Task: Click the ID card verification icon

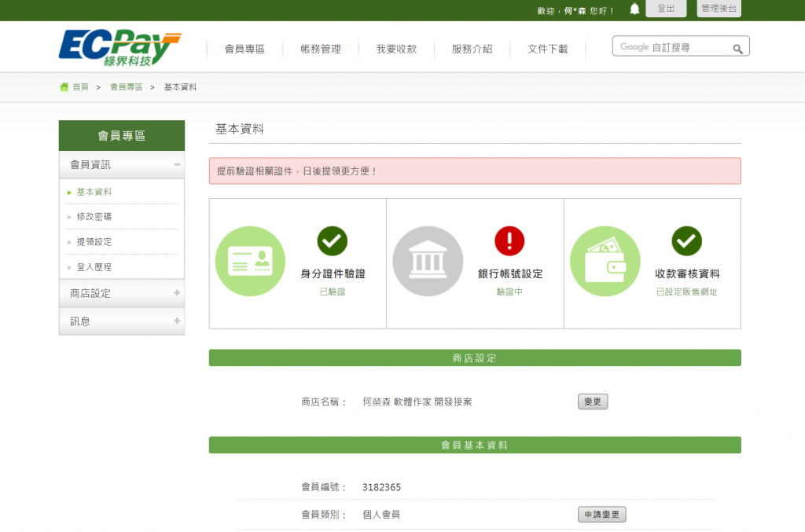Action: point(250,261)
